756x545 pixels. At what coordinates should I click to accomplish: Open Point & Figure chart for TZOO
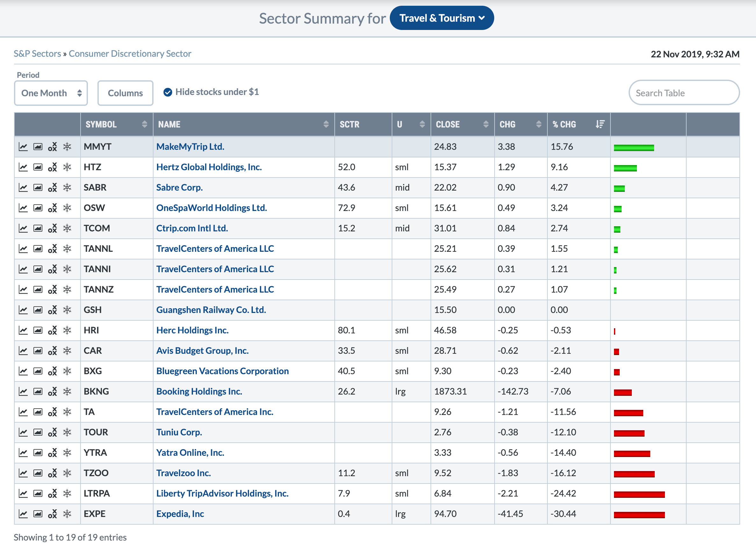pos(52,473)
